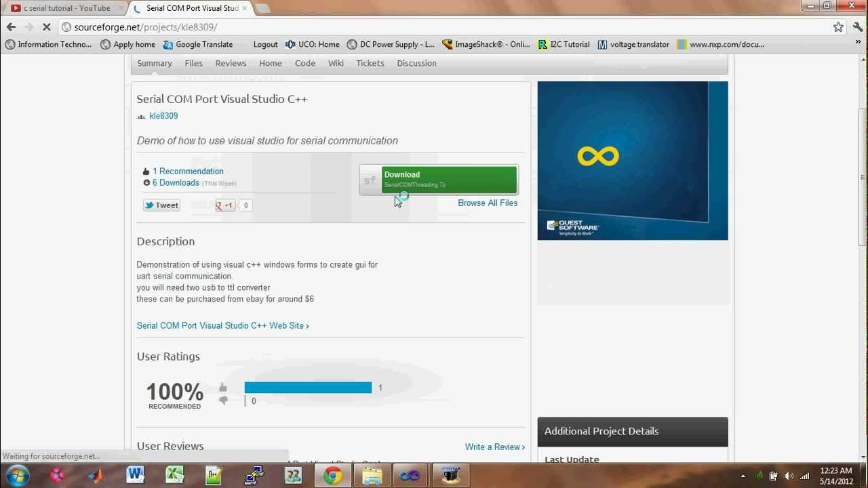868x488 pixels.
Task: Click the thumbs-up icon beside 1 Recommendation
Action: pos(146,171)
